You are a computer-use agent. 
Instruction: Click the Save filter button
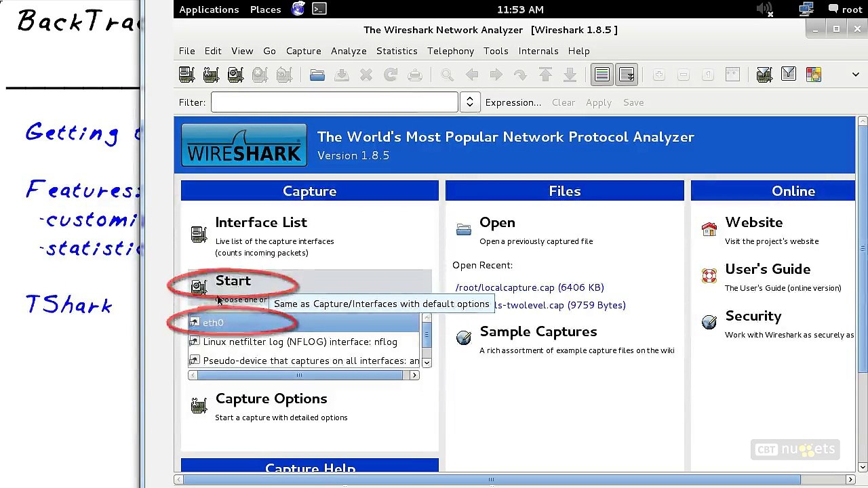coord(633,102)
